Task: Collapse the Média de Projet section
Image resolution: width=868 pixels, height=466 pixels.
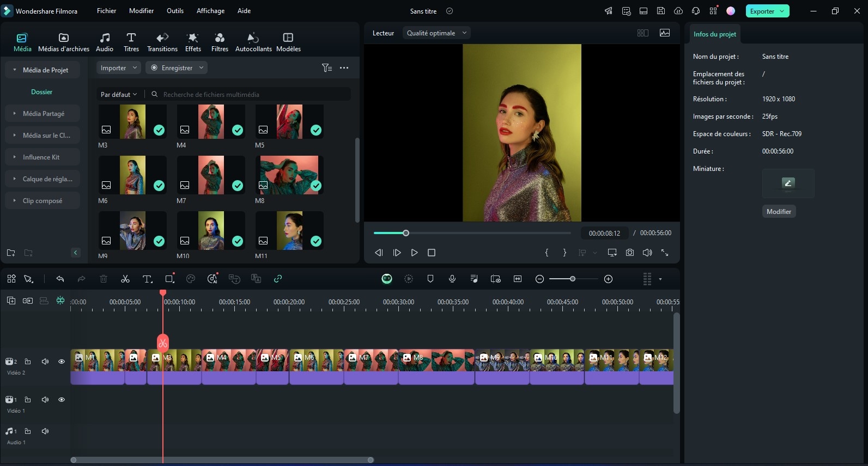Action: click(x=15, y=70)
